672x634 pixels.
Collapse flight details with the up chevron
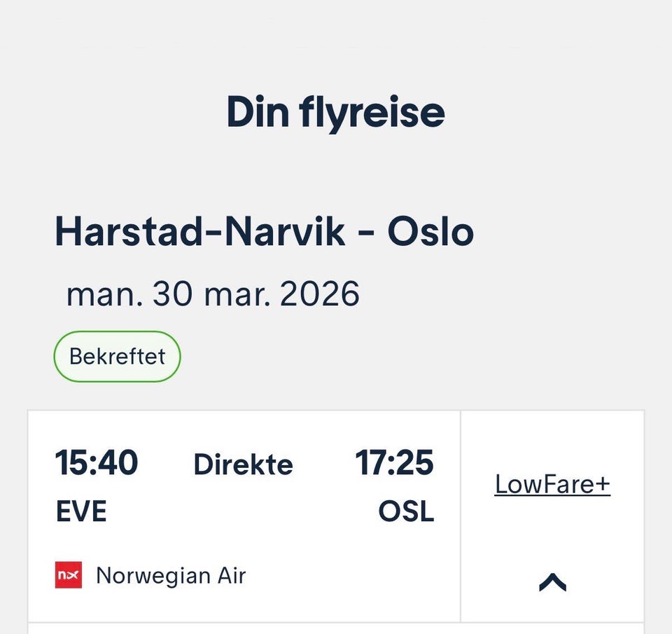pos(552,581)
